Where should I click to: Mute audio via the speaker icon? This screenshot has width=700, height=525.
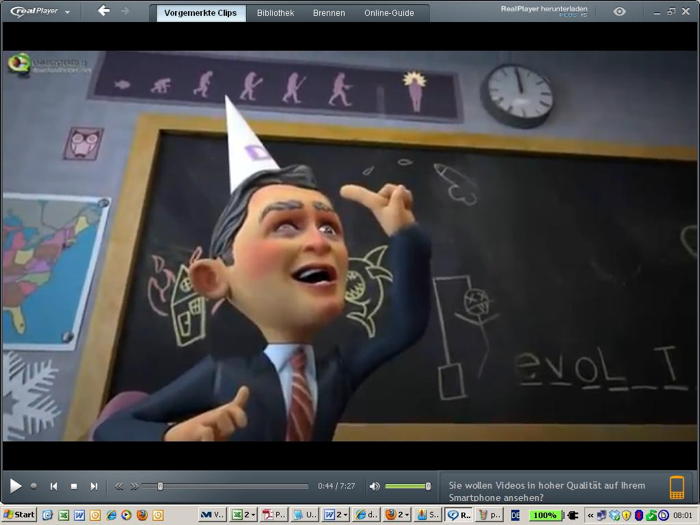tap(375, 486)
